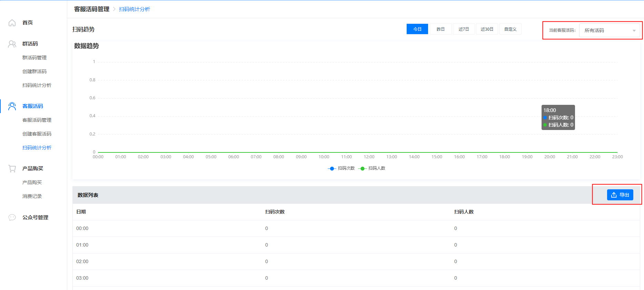Click the group code people icon
Screen dimensions: 644x290
pyautogui.click(x=12, y=44)
